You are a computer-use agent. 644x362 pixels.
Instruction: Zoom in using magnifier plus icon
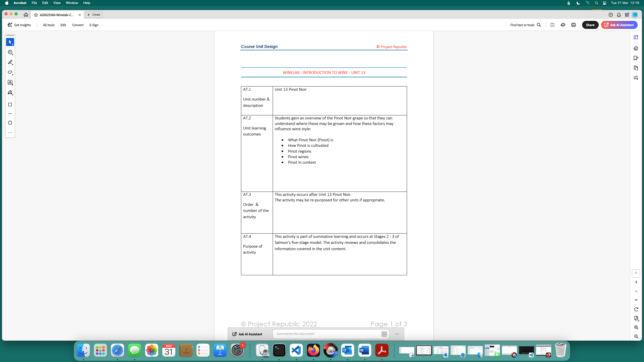click(x=636, y=327)
